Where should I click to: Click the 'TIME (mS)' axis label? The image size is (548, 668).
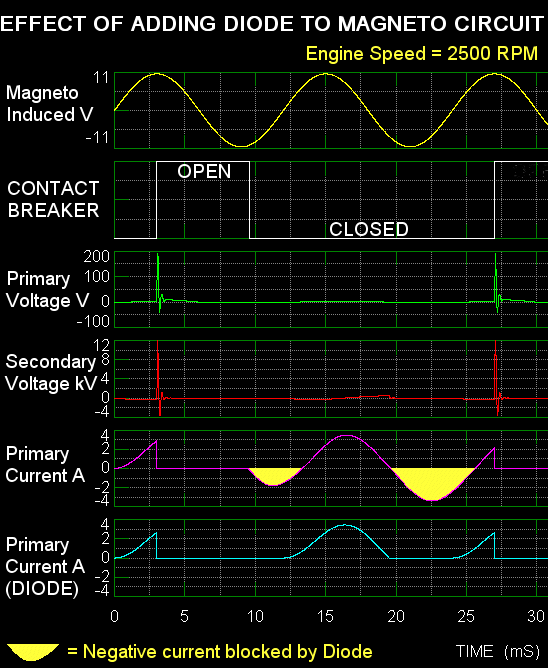coord(498,651)
